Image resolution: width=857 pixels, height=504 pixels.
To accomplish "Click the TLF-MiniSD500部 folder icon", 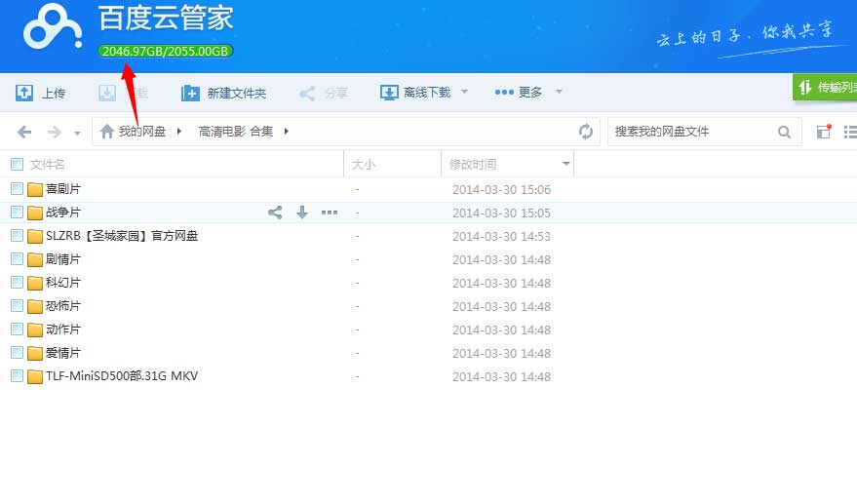I will pyautogui.click(x=35, y=376).
